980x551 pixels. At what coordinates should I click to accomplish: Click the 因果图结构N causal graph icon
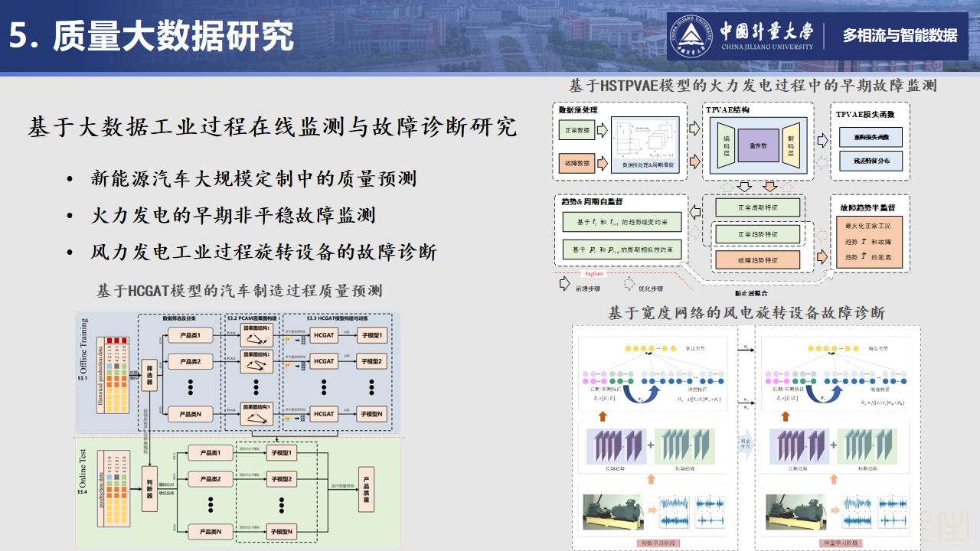[256, 414]
